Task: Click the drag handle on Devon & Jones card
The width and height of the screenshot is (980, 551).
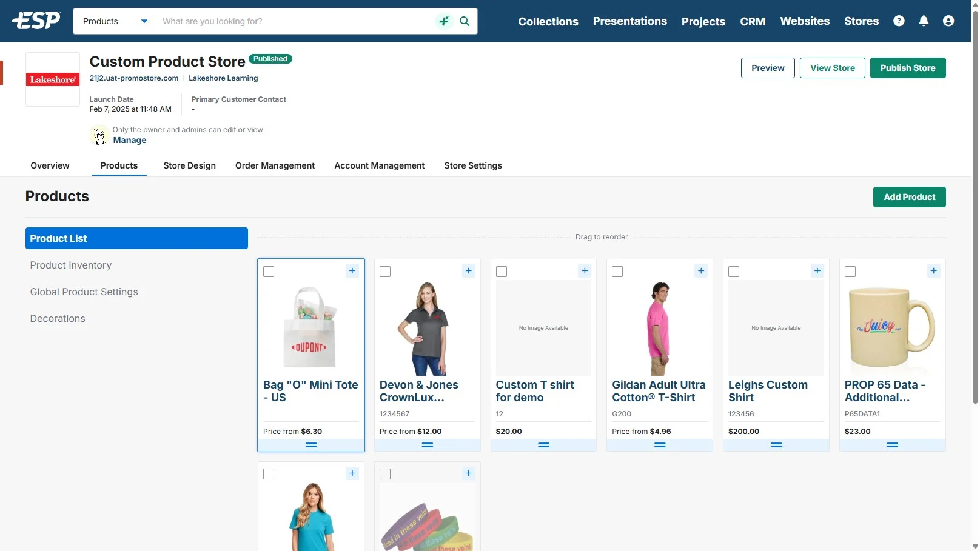Action: [x=428, y=445]
